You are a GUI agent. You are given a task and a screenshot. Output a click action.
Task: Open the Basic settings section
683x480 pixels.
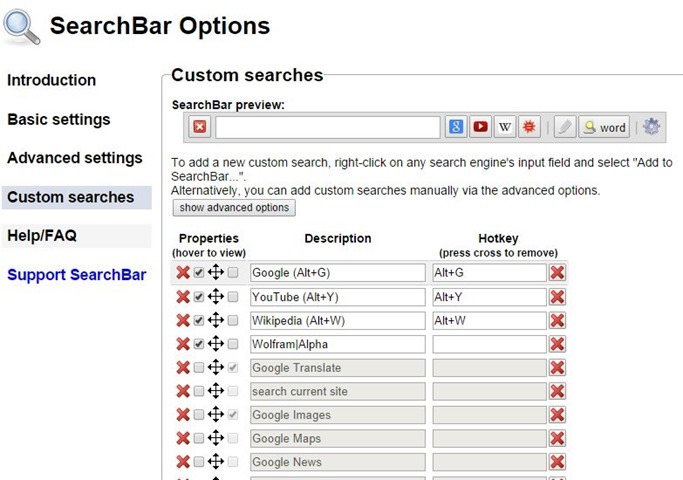point(59,119)
